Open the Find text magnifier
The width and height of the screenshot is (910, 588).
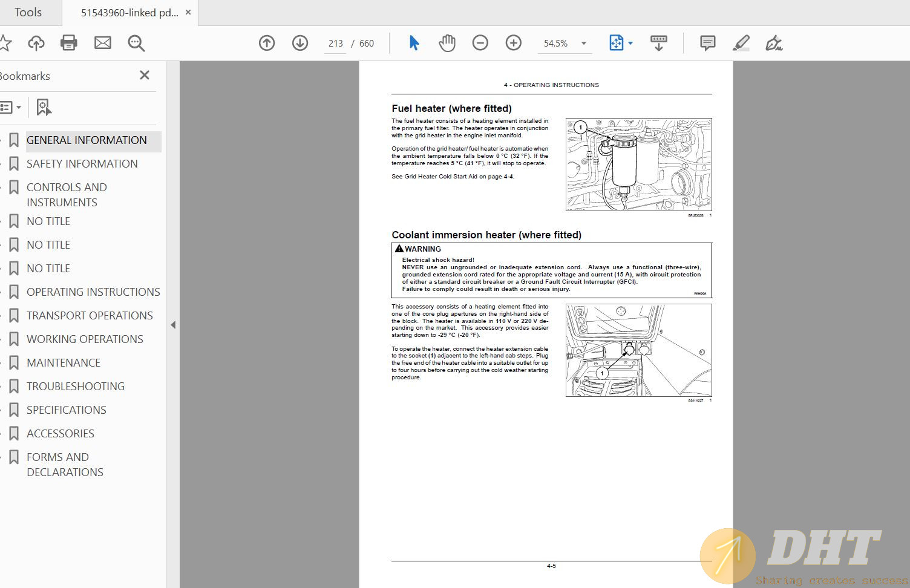click(136, 43)
